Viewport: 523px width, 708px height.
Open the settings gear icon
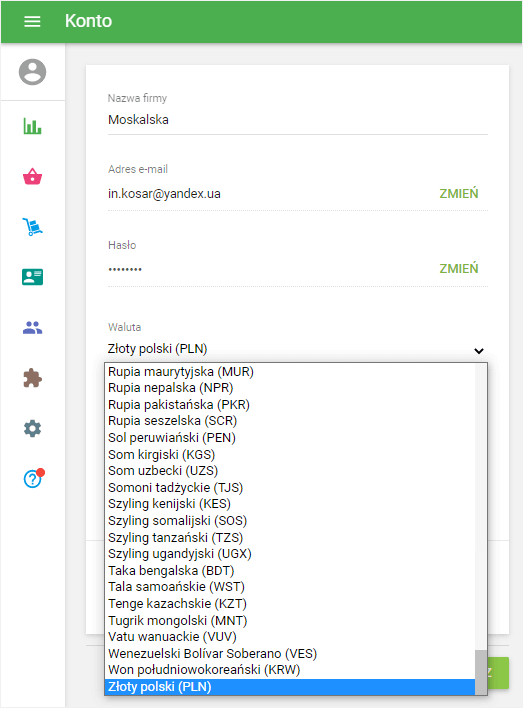[x=33, y=428]
